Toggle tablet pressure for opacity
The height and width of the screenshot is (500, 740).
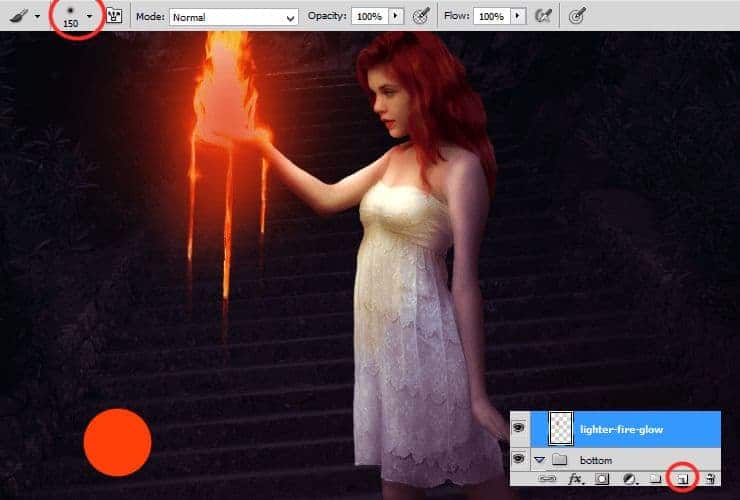422,16
